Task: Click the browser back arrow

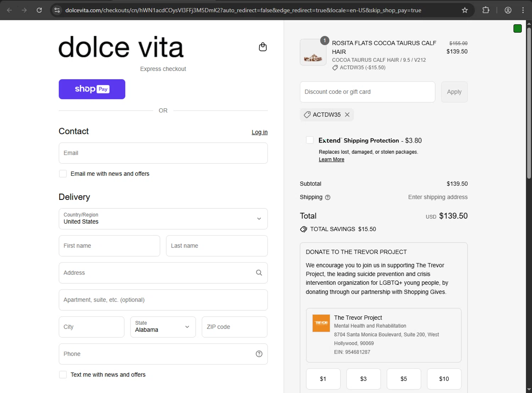Action: [x=10, y=10]
